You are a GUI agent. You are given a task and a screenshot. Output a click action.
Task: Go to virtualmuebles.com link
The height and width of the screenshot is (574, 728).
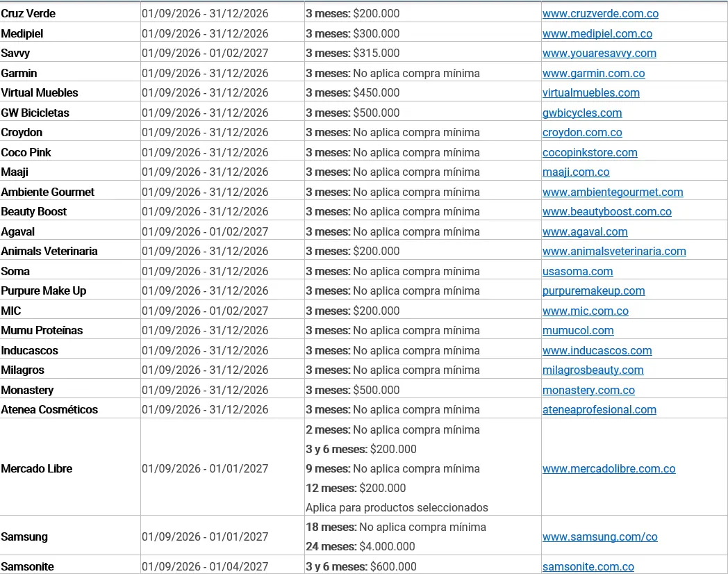click(590, 92)
